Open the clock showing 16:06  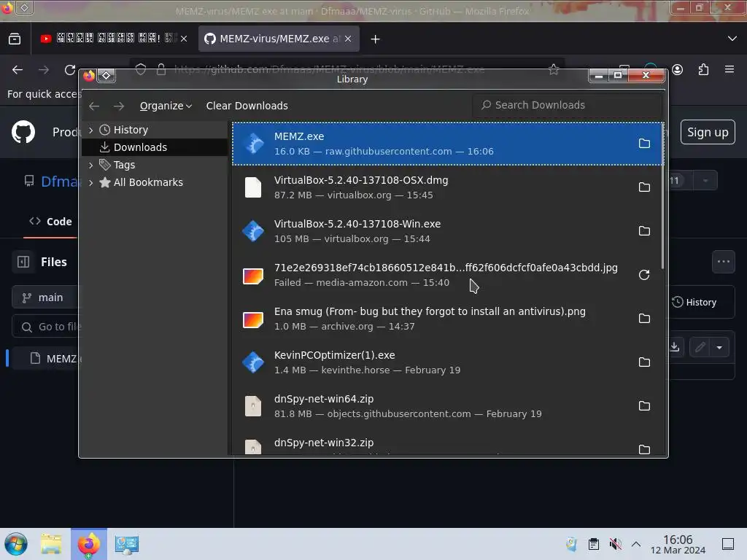point(678,544)
